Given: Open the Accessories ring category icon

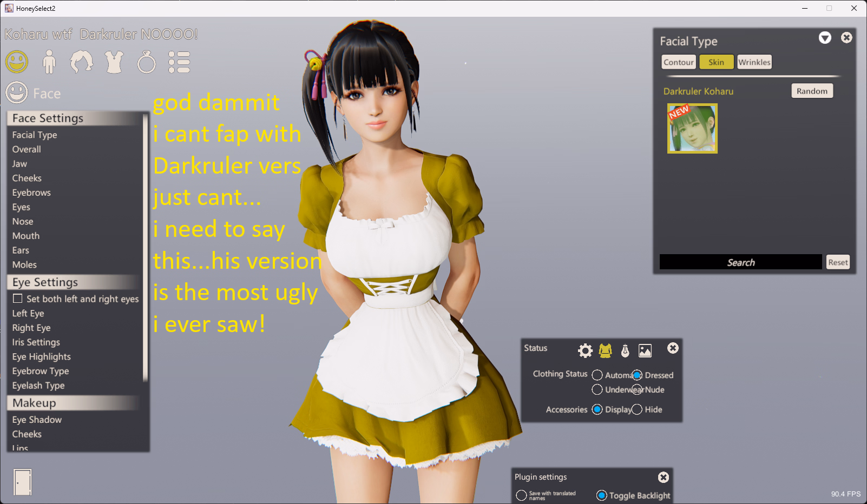Looking at the screenshot, I should pos(147,62).
